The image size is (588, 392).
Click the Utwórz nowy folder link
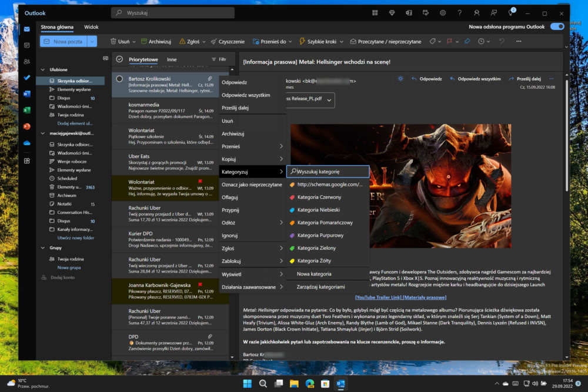(x=76, y=237)
